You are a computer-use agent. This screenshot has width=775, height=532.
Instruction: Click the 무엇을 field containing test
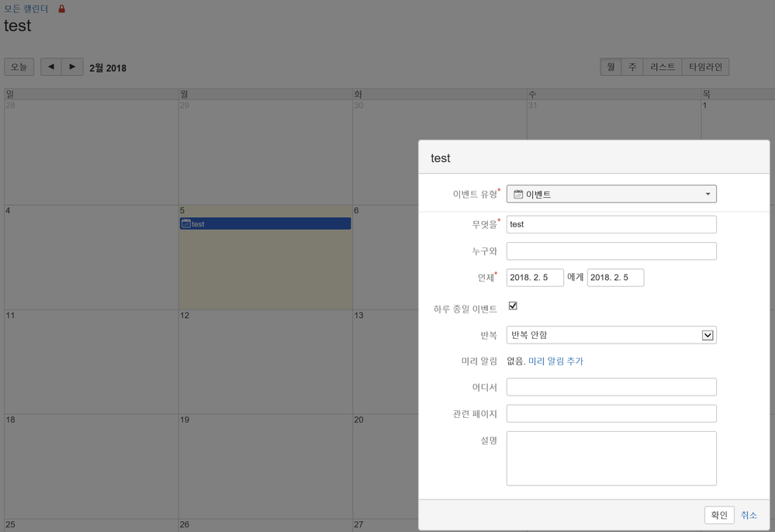(611, 224)
